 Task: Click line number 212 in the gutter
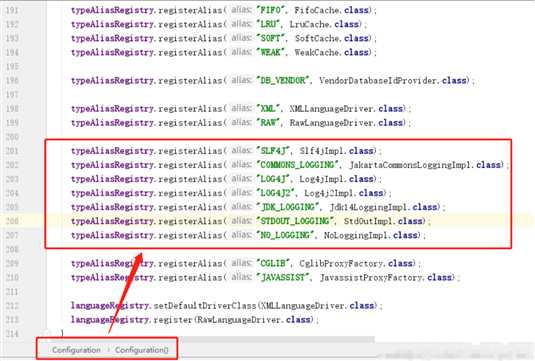tap(12, 305)
